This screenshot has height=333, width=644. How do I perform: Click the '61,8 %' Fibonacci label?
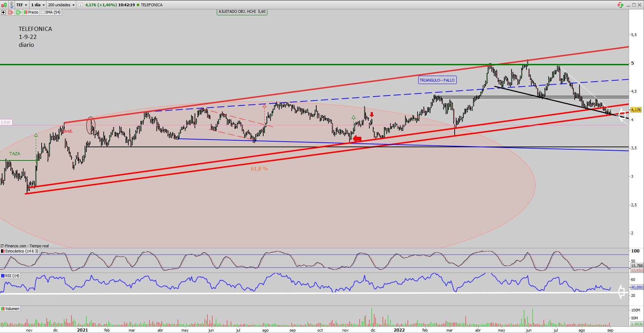259,169
